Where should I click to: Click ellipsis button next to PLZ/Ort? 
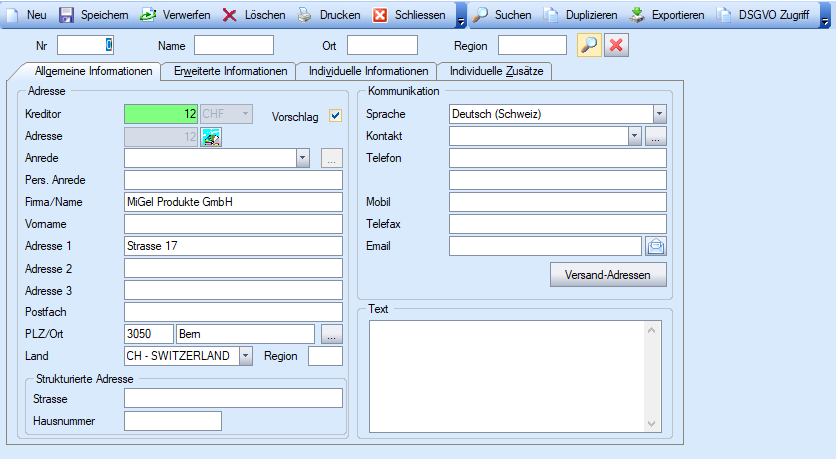(x=332, y=334)
